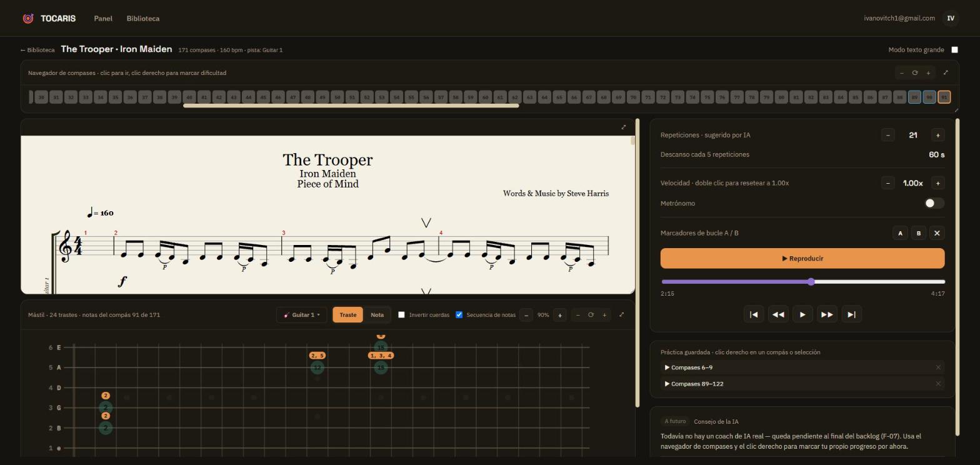The width and height of the screenshot is (980, 465).
Task: Decrease playback speed below 1.00x
Action: click(887, 183)
